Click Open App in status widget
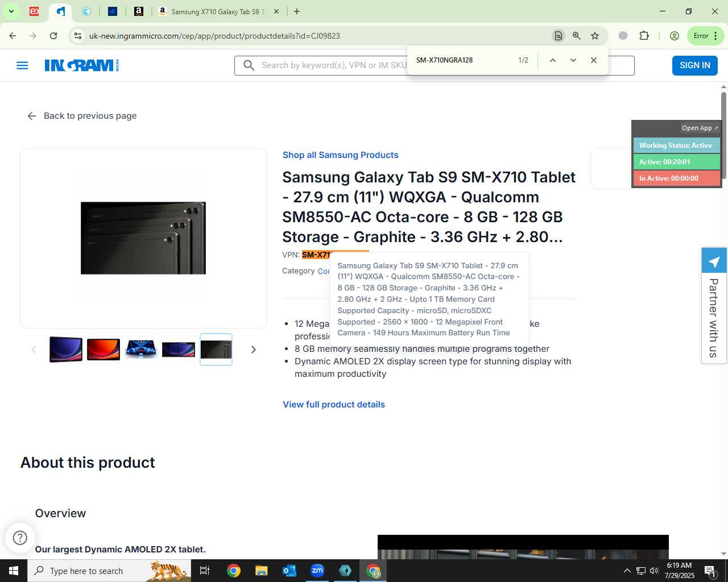The image size is (728, 582). pyautogui.click(x=700, y=128)
